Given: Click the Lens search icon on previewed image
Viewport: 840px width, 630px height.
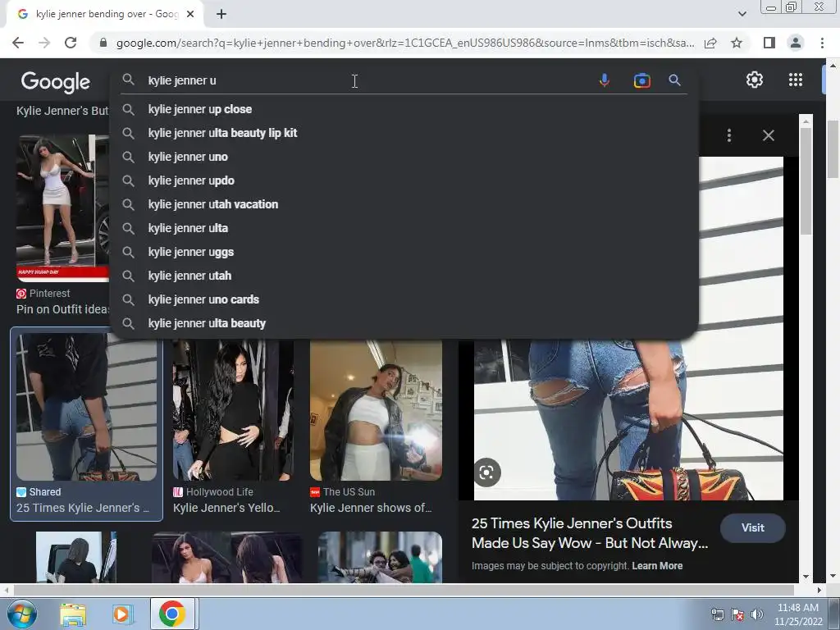Looking at the screenshot, I should coord(486,472).
